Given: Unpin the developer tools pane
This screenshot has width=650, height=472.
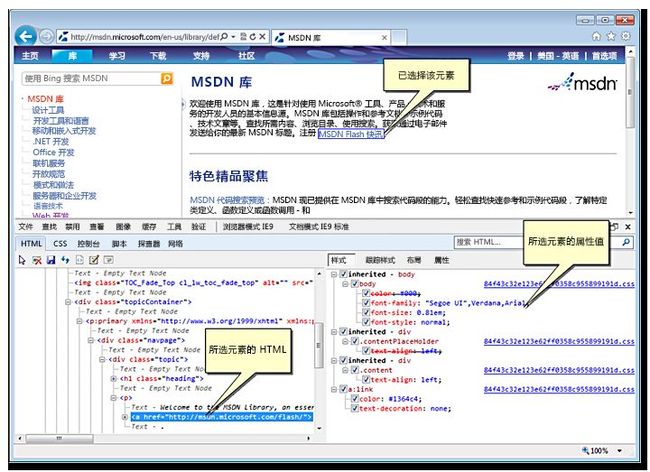Looking at the screenshot, I should pyautogui.click(x=615, y=227).
